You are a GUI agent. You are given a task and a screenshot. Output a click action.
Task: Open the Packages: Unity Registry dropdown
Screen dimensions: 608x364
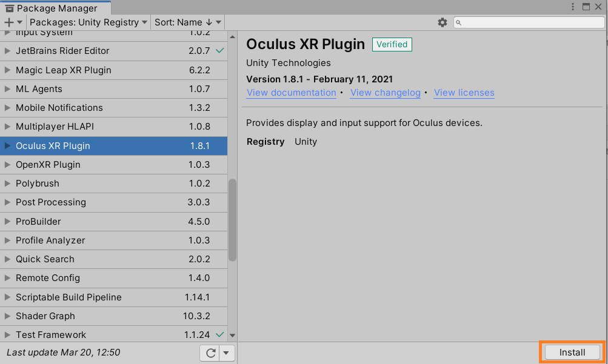tap(87, 22)
